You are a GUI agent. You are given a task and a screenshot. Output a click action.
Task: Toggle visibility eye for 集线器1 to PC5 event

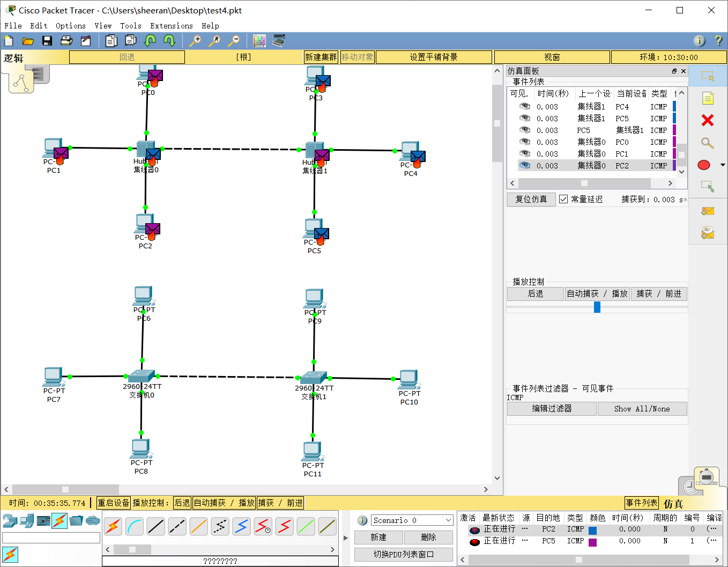coord(525,118)
